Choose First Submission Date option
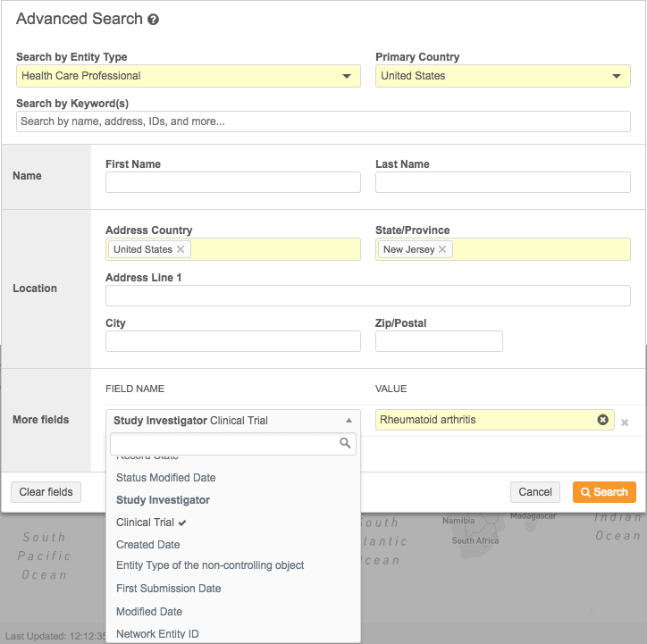This screenshot has height=644, width=647. click(x=169, y=589)
